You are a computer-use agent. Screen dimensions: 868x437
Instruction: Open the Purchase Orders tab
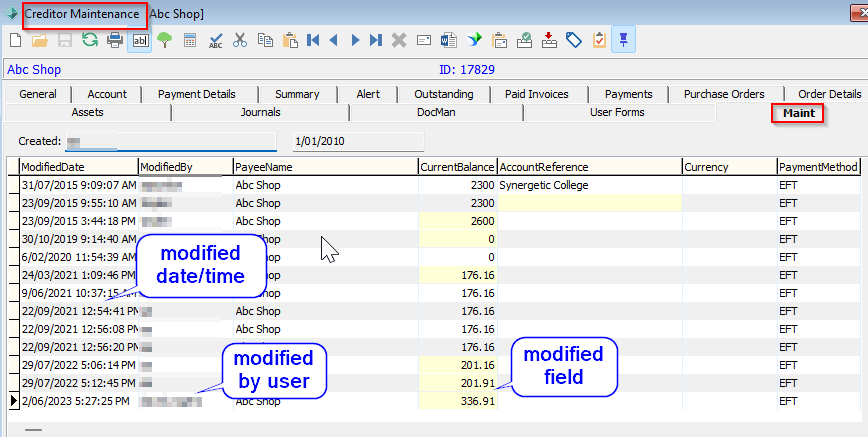coord(724,94)
